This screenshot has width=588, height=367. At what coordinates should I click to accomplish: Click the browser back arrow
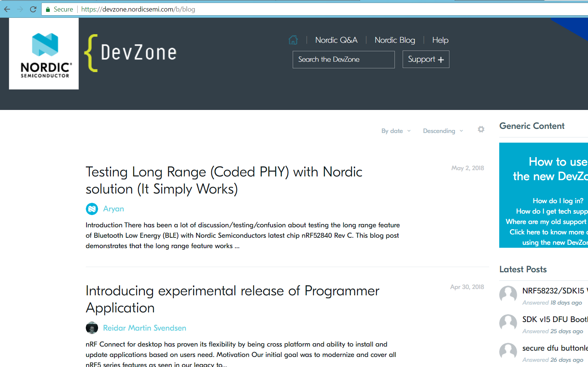[7, 9]
